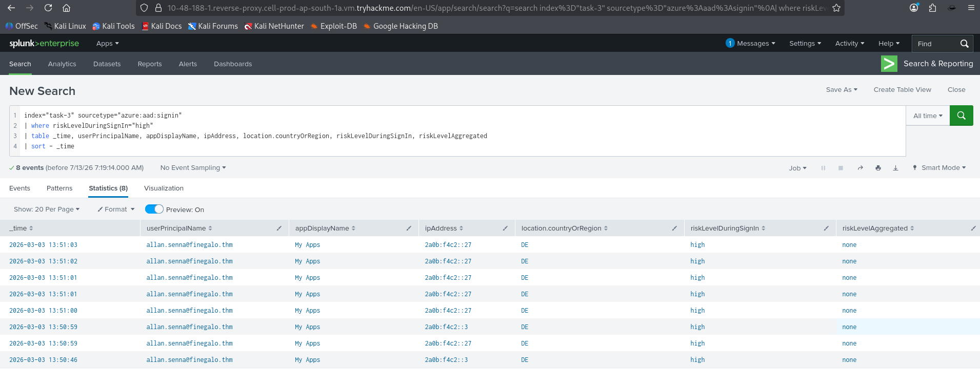980x382 pixels.
Task: Click the export results download icon
Action: 895,168
